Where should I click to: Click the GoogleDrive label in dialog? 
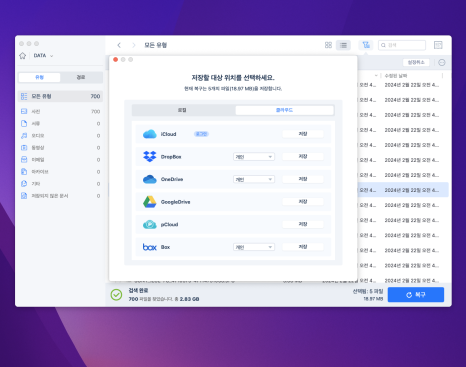(175, 202)
